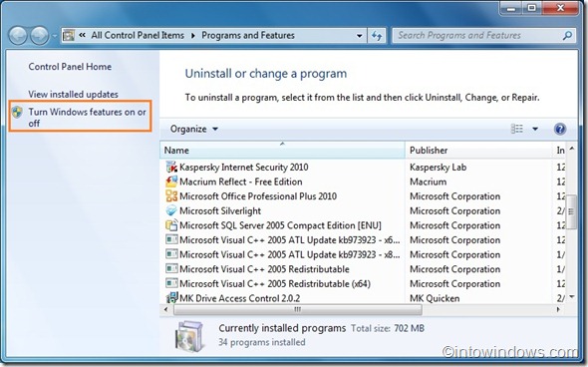Select Microsoft Visual C++ 2005 Redistributable entry
This screenshot has width=588, height=367.
(x=264, y=269)
